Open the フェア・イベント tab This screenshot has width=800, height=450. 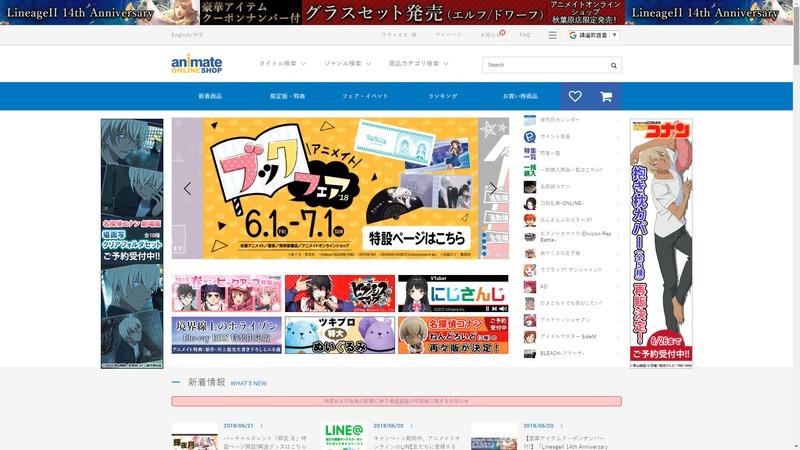coord(365,96)
